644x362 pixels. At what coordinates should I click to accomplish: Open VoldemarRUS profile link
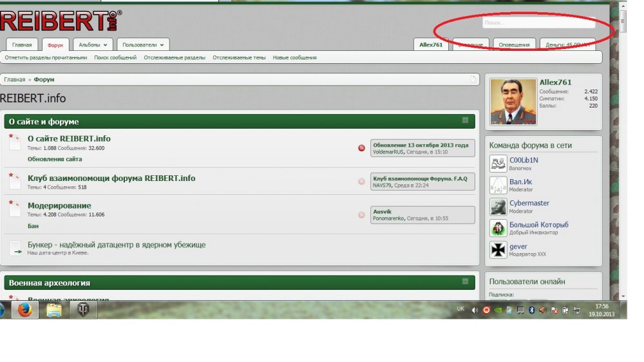pos(388,152)
